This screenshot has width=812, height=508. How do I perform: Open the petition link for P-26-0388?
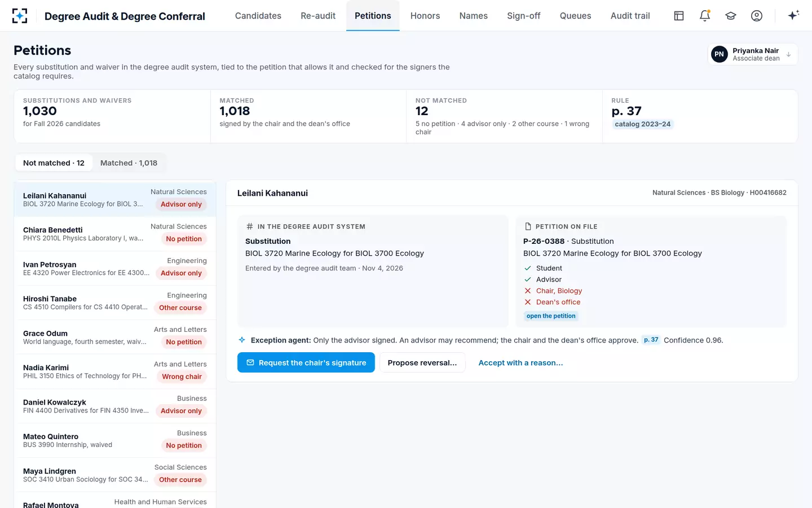point(551,316)
